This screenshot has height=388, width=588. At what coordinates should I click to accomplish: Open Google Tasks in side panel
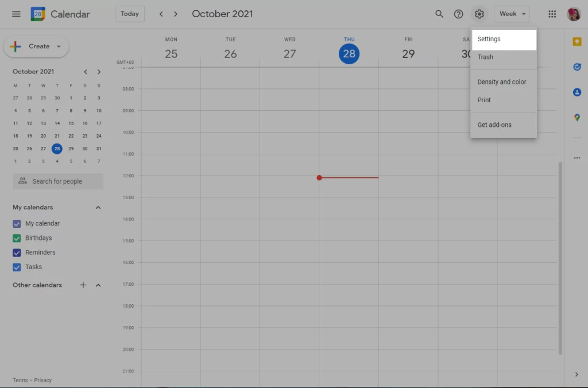click(577, 67)
